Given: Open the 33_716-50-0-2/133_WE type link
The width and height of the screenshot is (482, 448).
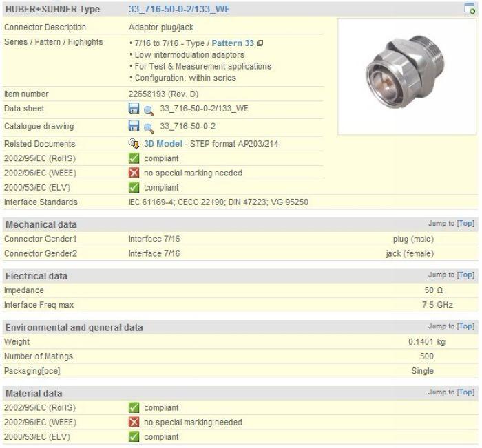Looking at the screenshot, I should [x=179, y=9].
